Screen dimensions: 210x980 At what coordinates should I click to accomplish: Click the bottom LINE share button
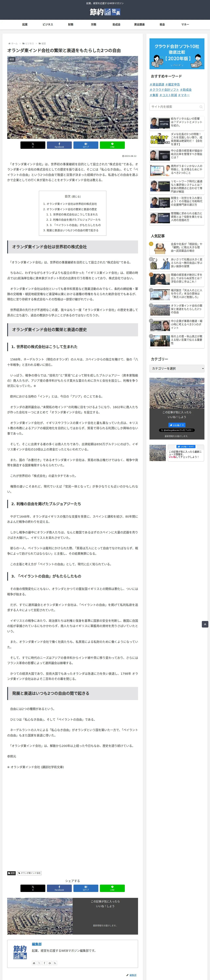(x=112, y=888)
